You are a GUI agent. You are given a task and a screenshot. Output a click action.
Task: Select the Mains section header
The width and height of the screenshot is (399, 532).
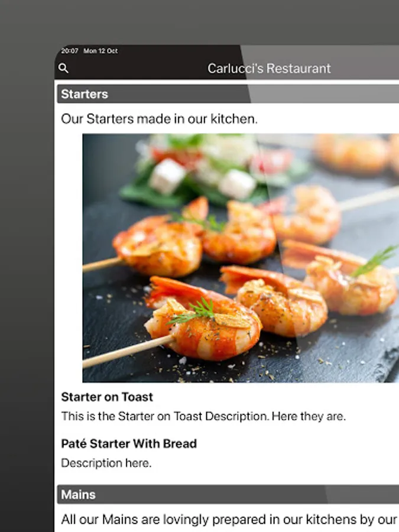point(228,494)
